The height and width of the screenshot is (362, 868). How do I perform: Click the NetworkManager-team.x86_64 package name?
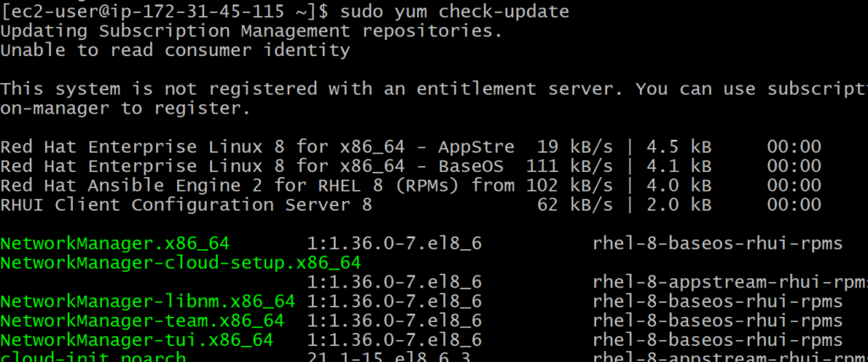[x=142, y=320]
